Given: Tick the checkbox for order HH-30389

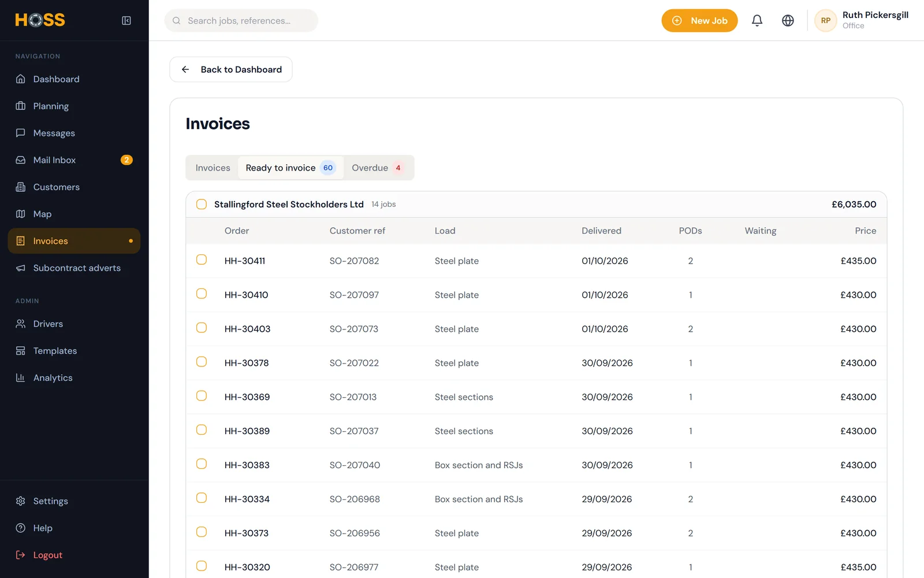Looking at the screenshot, I should point(202,430).
